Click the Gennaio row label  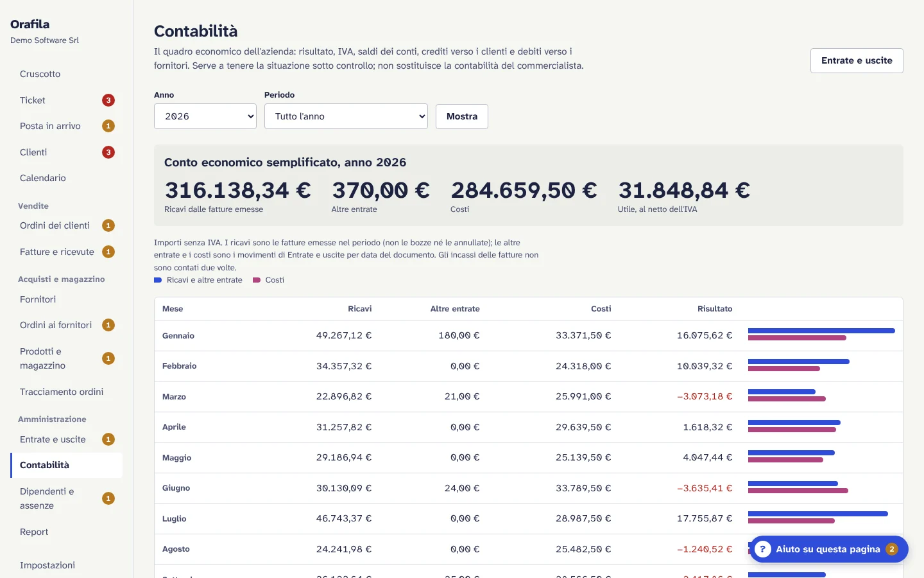tap(178, 336)
